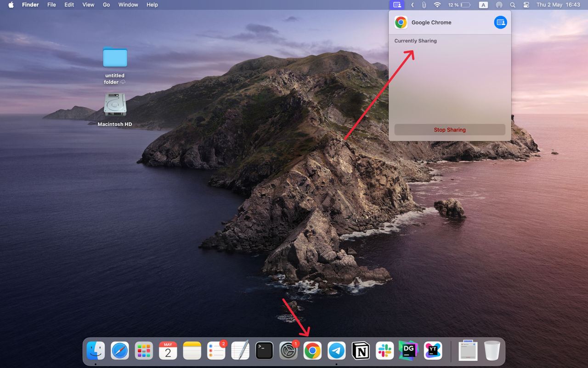Open System Preferences in the Dock

288,351
